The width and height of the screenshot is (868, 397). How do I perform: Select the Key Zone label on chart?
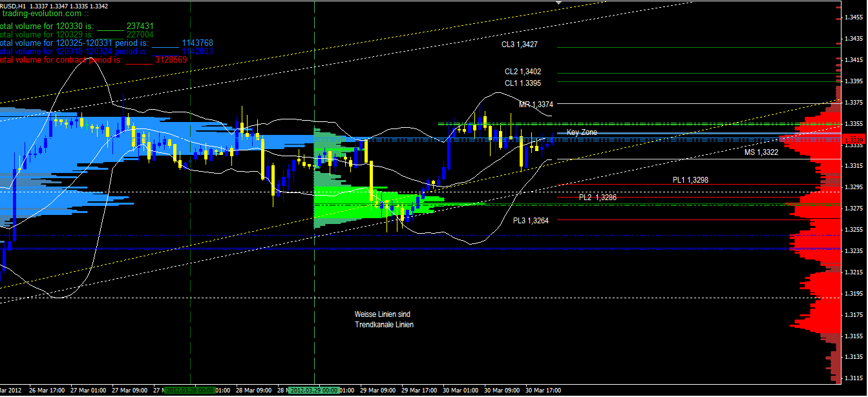[581, 132]
